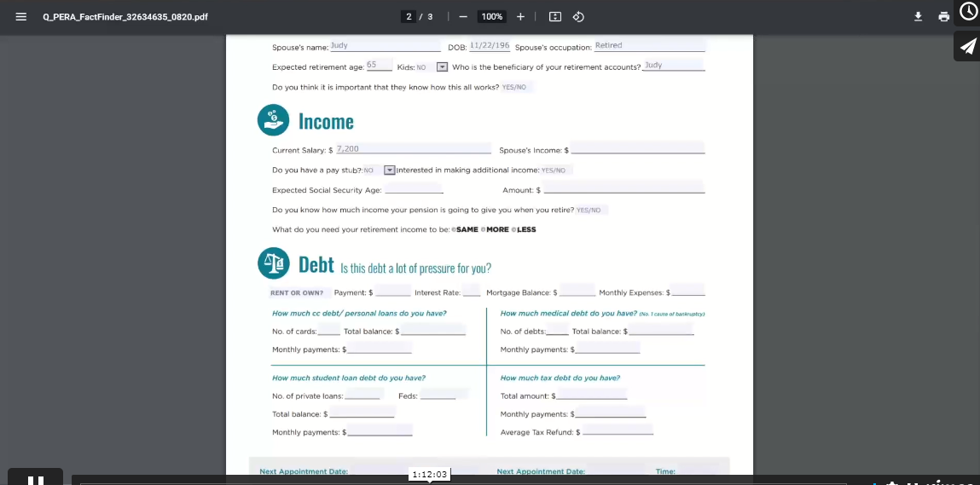Pause the video playback
The image size is (980, 485).
click(35, 479)
